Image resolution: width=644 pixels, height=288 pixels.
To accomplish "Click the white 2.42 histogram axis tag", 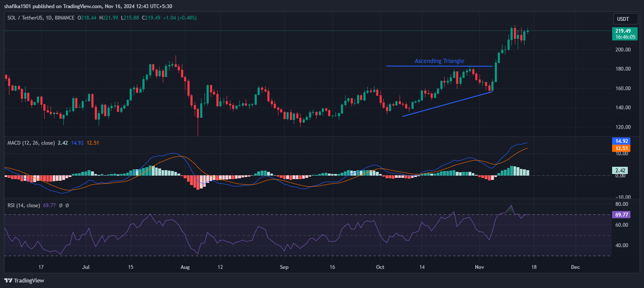I will coord(621,170).
